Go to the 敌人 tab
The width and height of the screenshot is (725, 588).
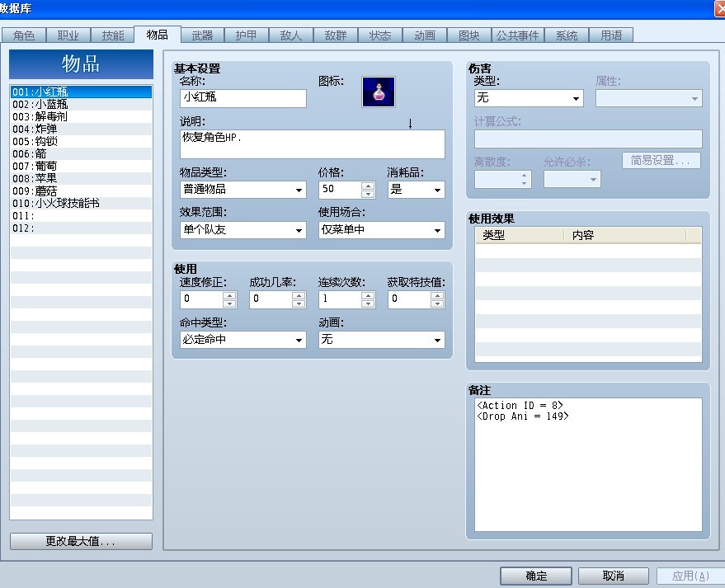tap(291, 35)
